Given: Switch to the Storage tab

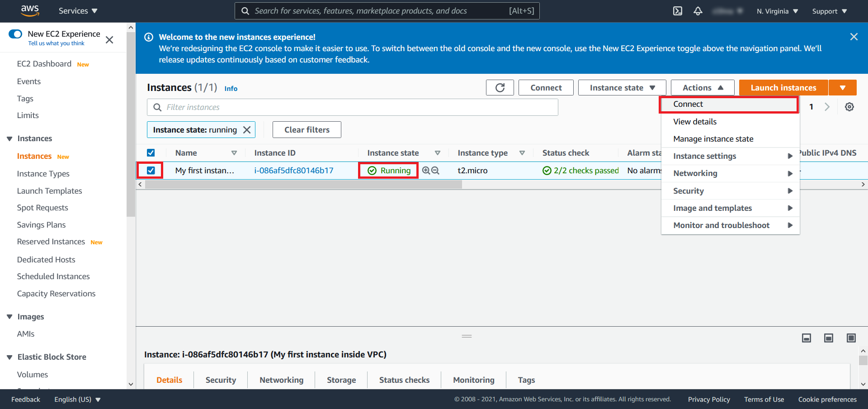Looking at the screenshot, I should [x=341, y=380].
